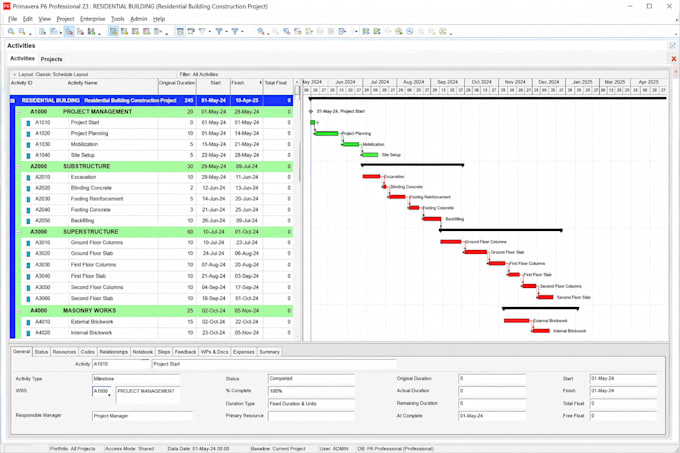Click the Find binoculars icon in toolbar
The width and height of the screenshot is (680, 453).
click(261, 31)
